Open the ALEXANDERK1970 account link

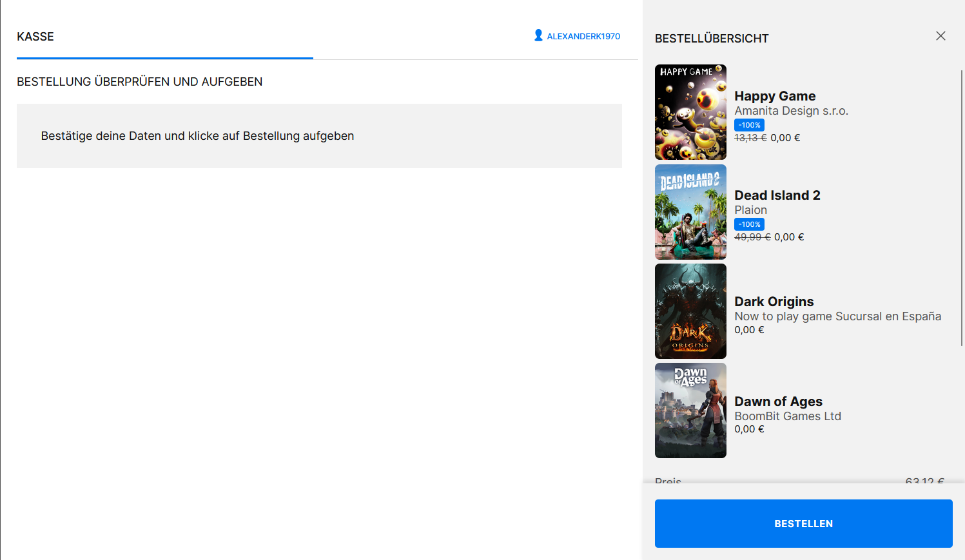pos(583,36)
